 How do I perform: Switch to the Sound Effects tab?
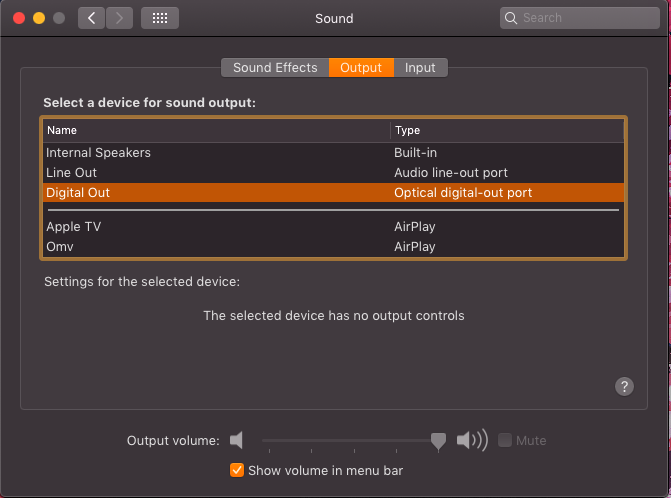(275, 68)
